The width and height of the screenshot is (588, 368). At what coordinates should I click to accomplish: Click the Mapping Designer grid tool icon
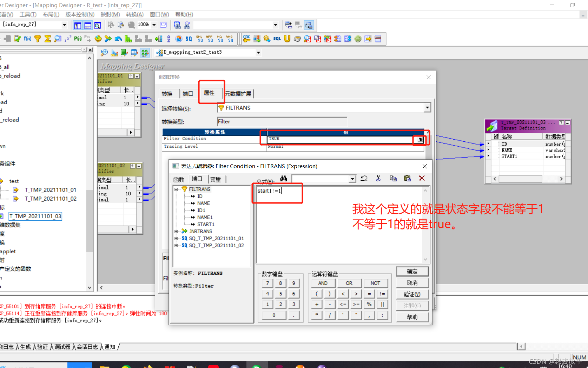point(145,53)
